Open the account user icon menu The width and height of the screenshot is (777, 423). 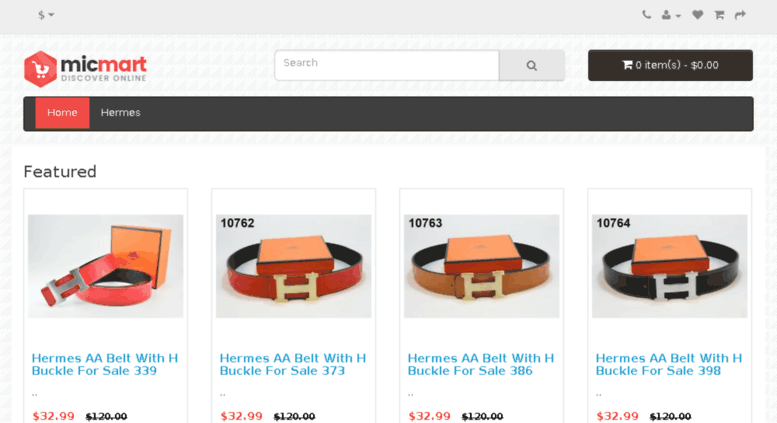point(671,15)
